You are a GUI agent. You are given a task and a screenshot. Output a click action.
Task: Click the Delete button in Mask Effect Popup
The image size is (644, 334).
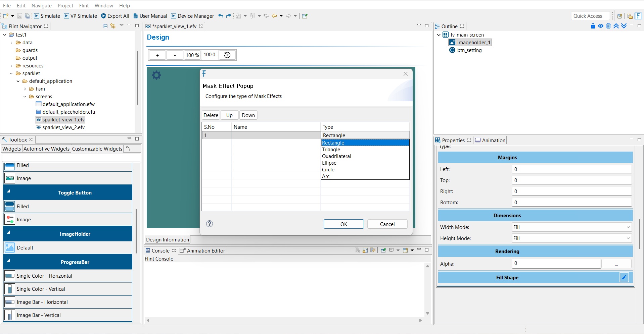point(211,115)
